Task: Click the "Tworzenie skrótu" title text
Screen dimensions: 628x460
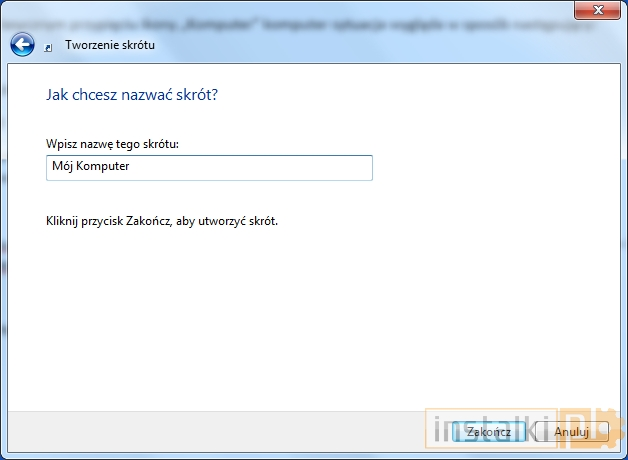Action: pyautogui.click(x=110, y=45)
